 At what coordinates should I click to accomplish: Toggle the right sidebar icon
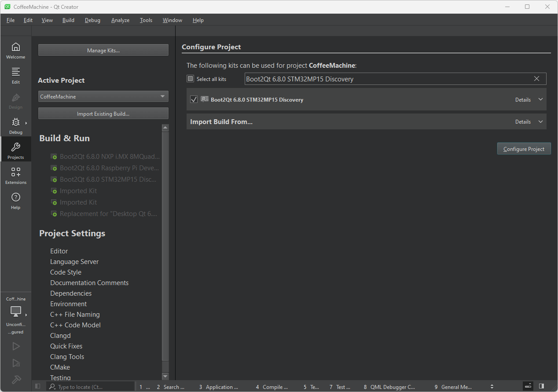point(541,386)
